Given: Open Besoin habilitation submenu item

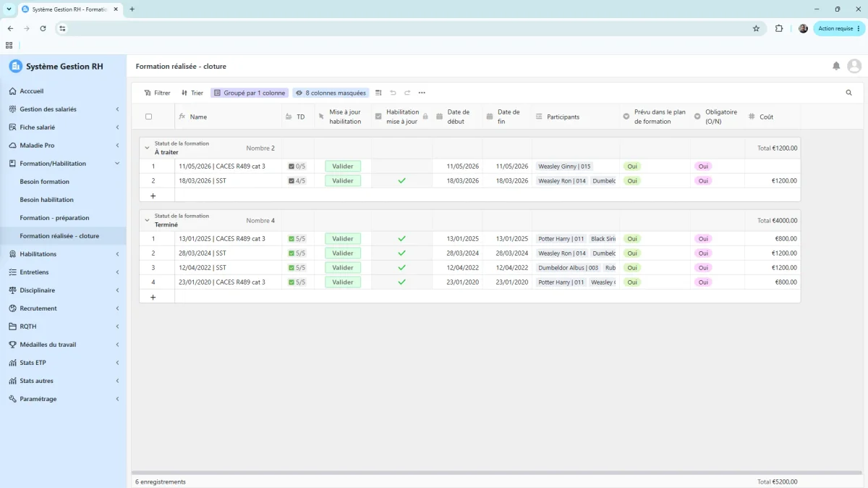Looking at the screenshot, I should tap(46, 200).
